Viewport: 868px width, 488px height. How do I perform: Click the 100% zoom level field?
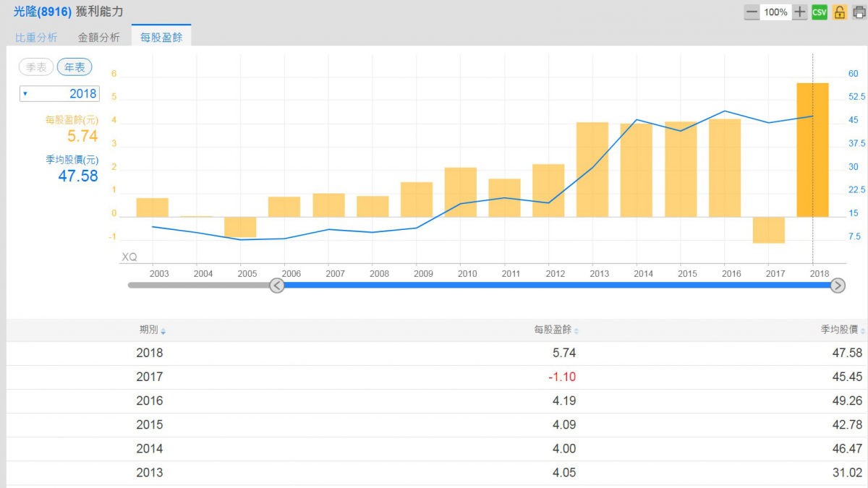(x=775, y=12)
